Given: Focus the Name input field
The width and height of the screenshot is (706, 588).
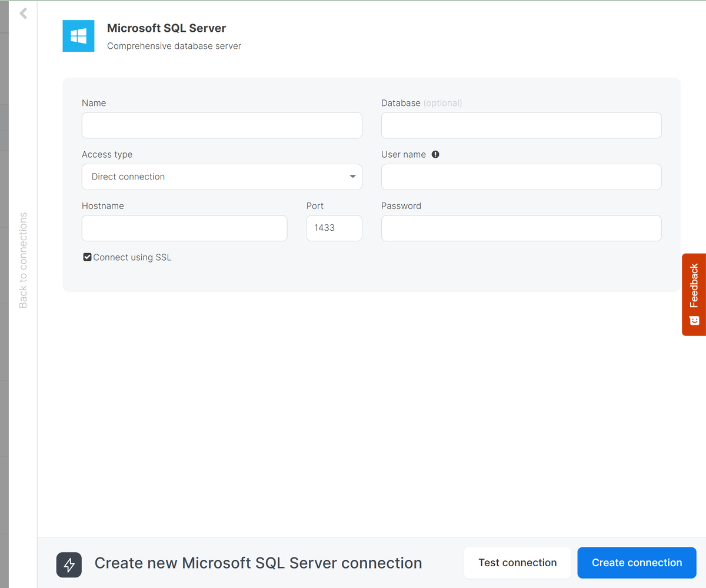Looking at the screenshot, I should click(221, 125).
